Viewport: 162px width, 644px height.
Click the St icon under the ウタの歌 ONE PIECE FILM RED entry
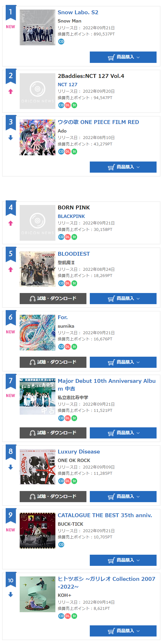tap(74, 151)
